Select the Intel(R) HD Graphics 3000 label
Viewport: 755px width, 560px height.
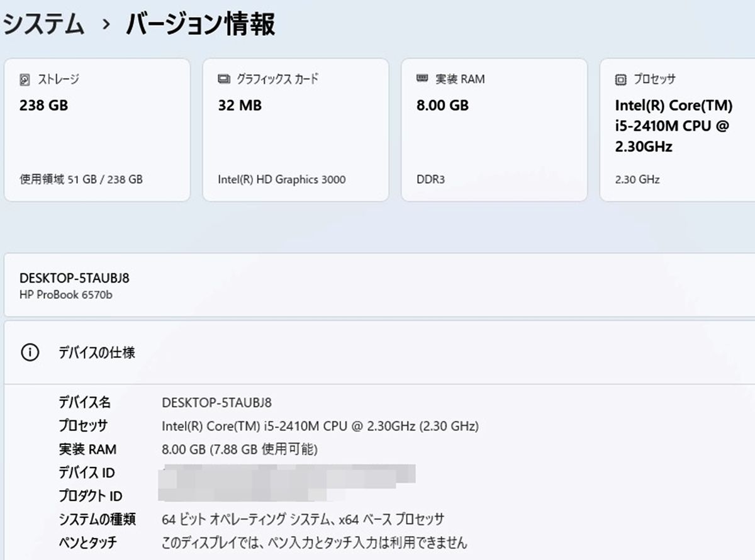point(282,179)
